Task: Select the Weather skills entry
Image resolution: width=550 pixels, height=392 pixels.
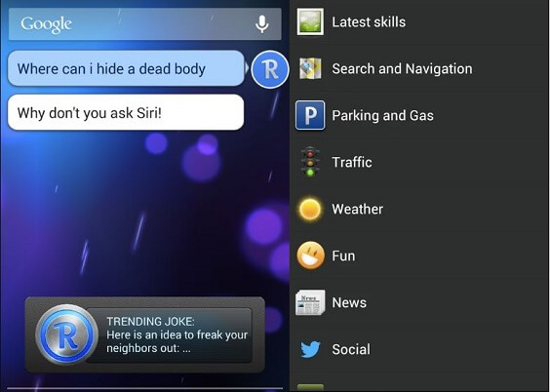Action: (x=419, y=209)
